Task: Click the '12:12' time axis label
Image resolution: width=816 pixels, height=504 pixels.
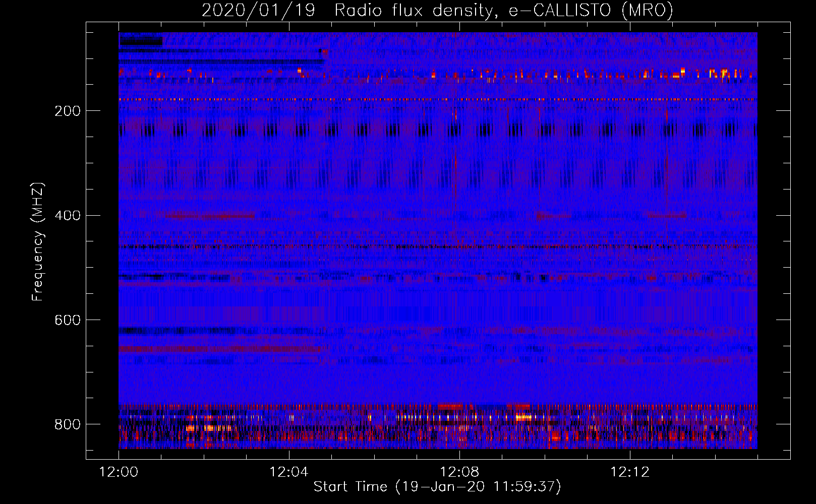Action: click(x=630, y=472)
